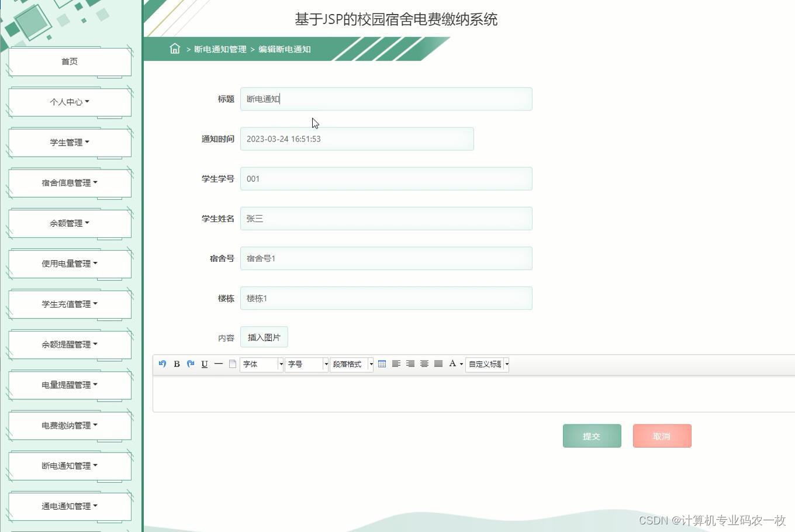The image size is (795, 532).
Task: Expand the 学生管理 menu item
Action: pyautogui.click(x=69, y=141)
